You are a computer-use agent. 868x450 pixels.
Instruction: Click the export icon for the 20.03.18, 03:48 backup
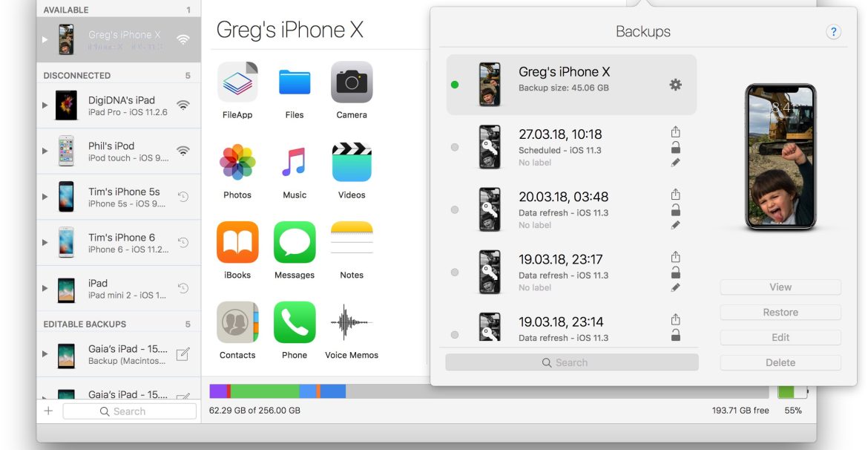[x=675, y=195]
